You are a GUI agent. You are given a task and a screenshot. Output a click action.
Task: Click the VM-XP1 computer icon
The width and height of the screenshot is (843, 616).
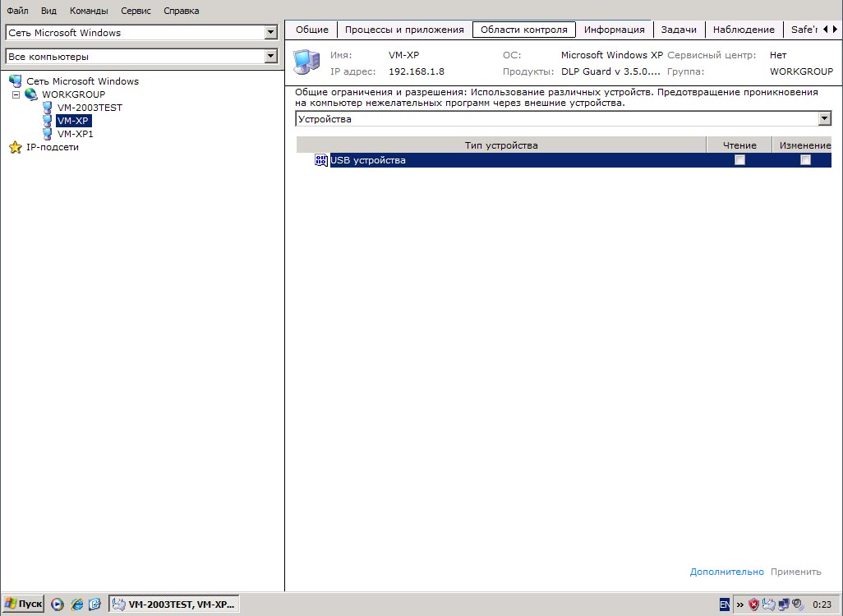pos(48,134)
